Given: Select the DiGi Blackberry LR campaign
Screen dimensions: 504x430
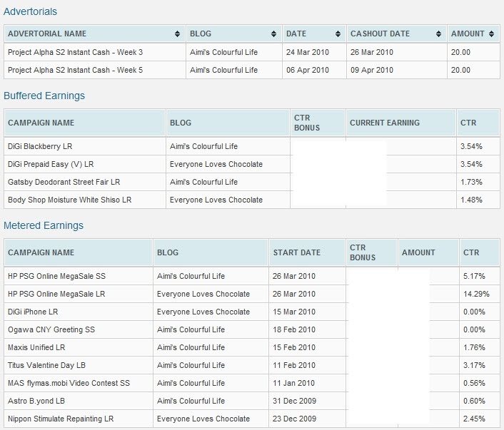Looking at the screenshot, I should point(40,146).
